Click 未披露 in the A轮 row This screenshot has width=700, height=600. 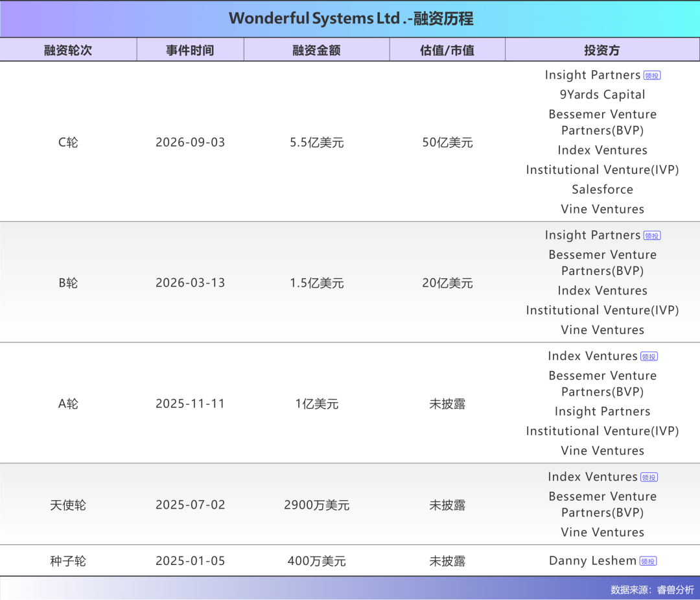tap(447, 403)
